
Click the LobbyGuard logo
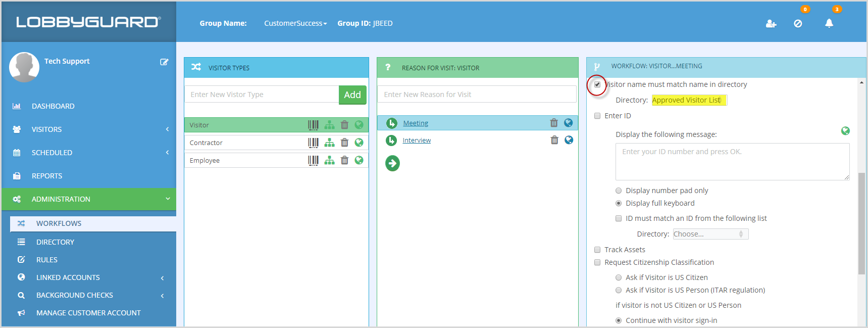[88, 22]
